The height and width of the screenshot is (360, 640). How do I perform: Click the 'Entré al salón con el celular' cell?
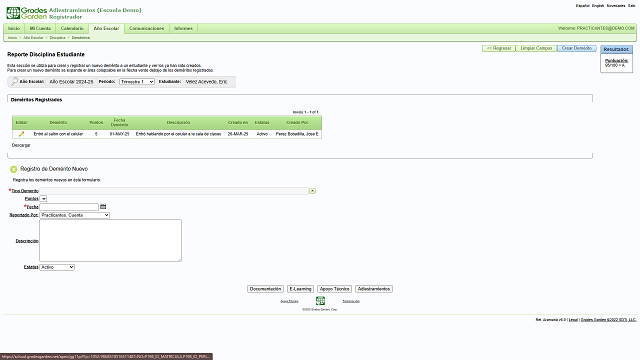pos(58,134)
